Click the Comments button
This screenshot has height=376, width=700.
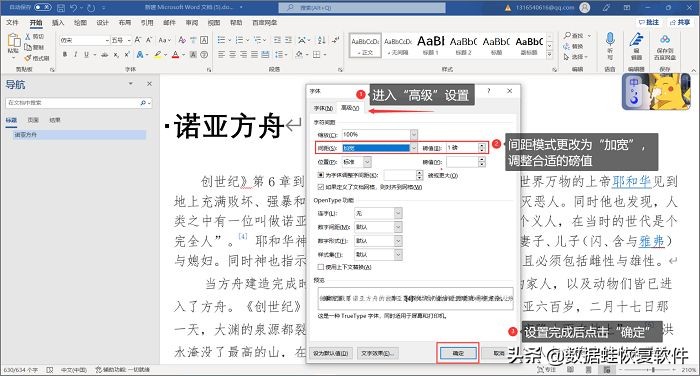tap(649, 22)
